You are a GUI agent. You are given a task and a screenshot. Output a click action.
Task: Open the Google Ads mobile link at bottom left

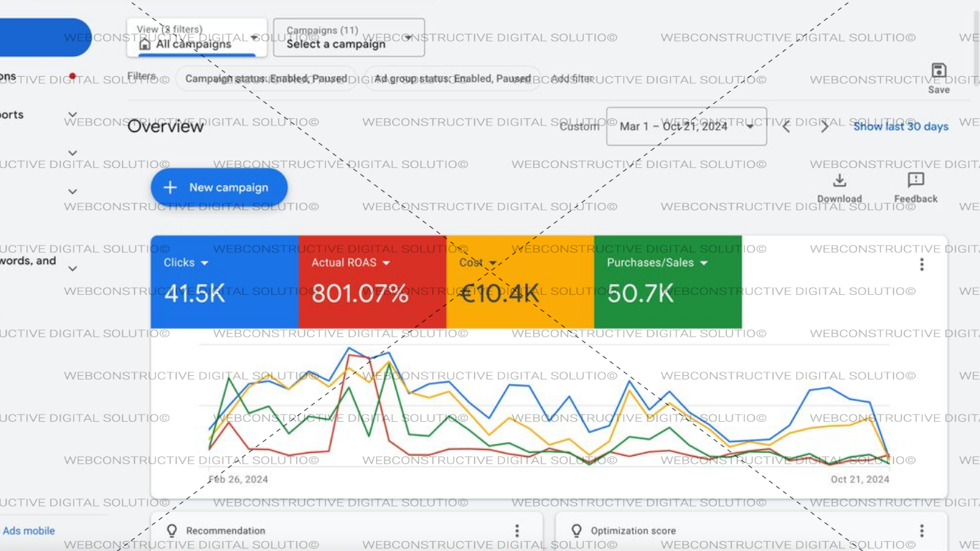tap(29, 530)
